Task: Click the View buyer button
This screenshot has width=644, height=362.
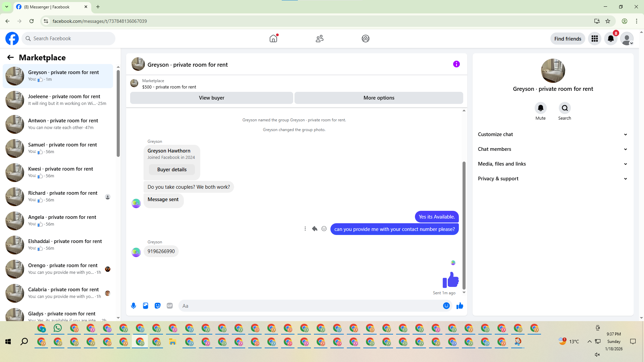Action: click(x=211, y=98)
